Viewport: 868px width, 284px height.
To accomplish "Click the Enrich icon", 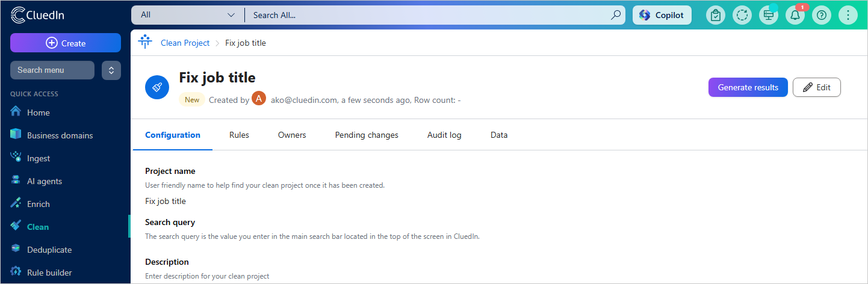I will [16, 203].
